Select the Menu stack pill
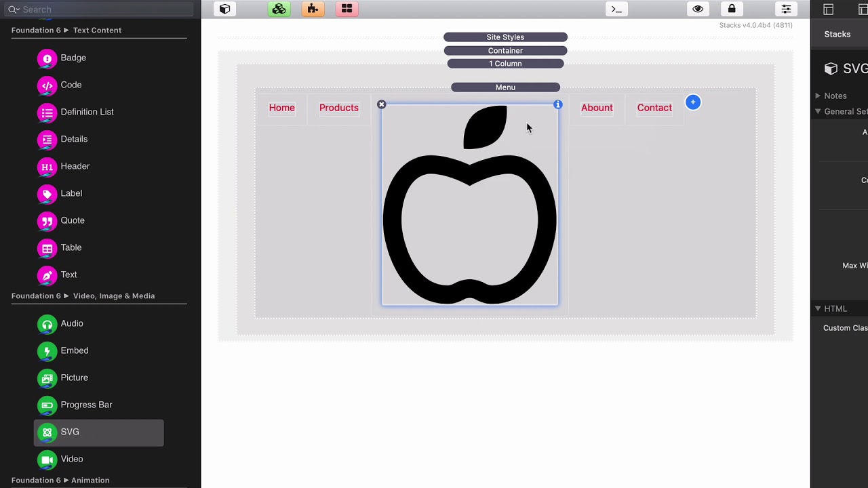The height and width of the screenshot is (488, 868). tap(505, 87)
